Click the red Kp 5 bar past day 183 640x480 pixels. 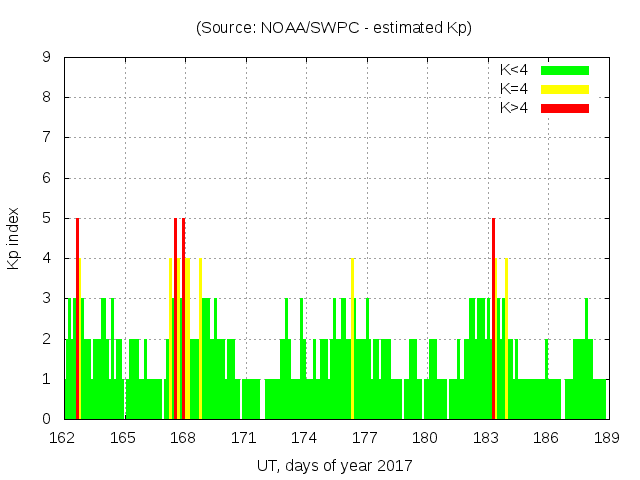(493, 320)
